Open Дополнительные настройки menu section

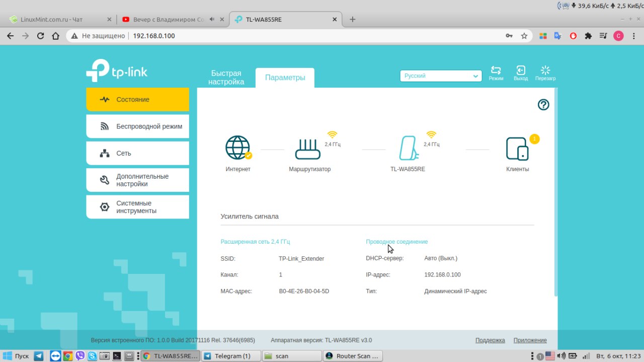click(x=137, y=180)
